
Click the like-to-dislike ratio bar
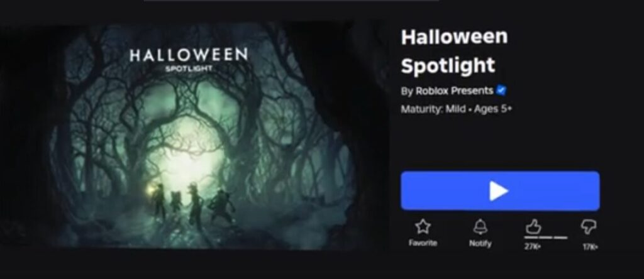coord(546,238)
